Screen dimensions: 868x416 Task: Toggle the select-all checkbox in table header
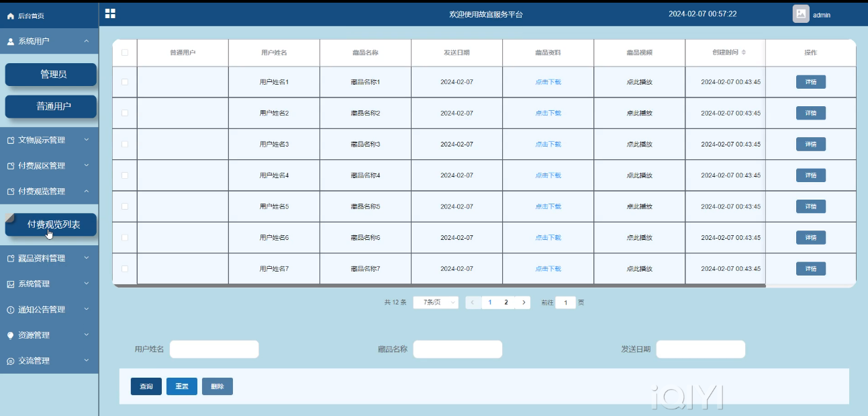(125, 52)
